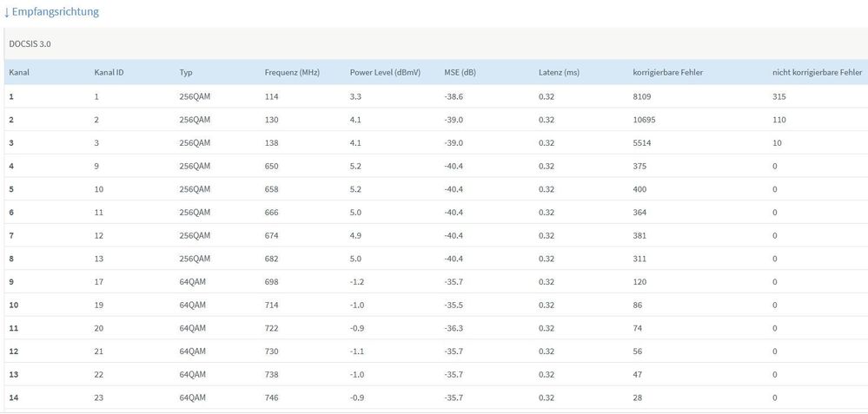The height and width of the screenshot is (414, 868).
Task: Click the Kanal ID column header
Action: tap(109, 72)
